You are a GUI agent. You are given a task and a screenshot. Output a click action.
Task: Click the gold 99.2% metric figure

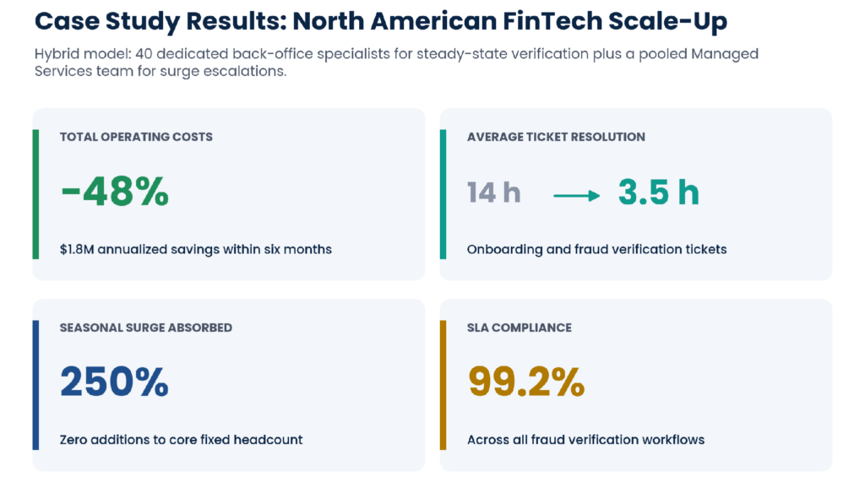(526, 382)
